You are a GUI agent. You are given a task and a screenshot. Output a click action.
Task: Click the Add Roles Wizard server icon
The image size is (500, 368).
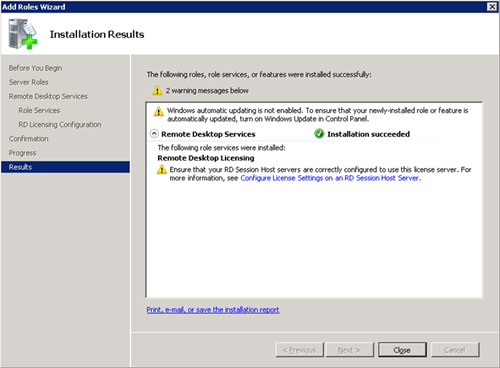pyautogui.click(x=23, y=34)
